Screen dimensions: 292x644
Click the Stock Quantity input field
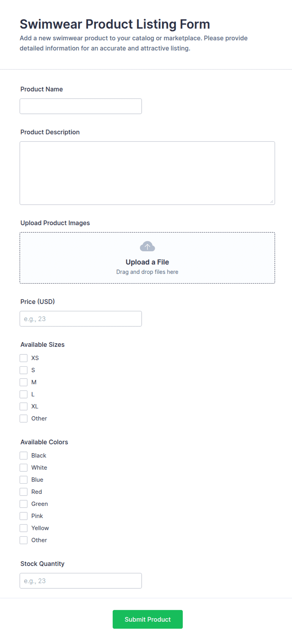81,581
